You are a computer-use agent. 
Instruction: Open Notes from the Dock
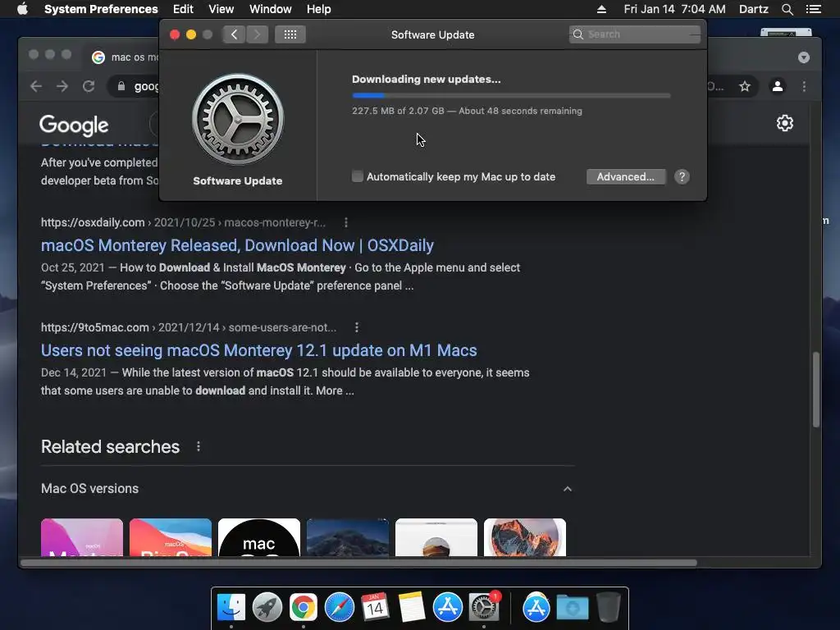point(412,608)
